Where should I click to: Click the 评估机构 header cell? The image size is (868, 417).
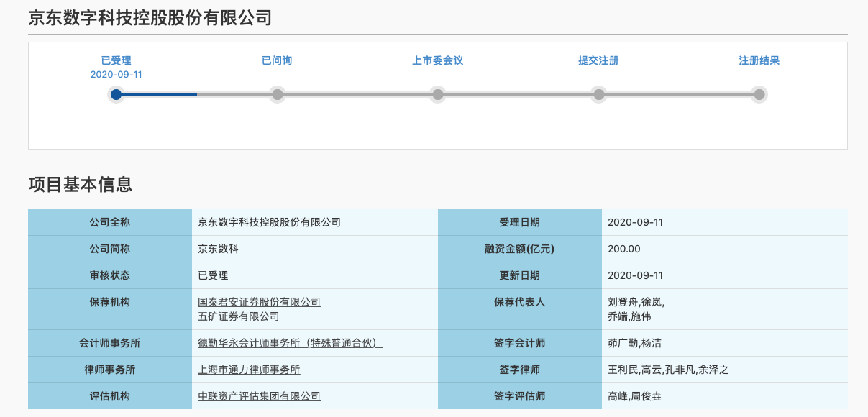click(110, 396)
